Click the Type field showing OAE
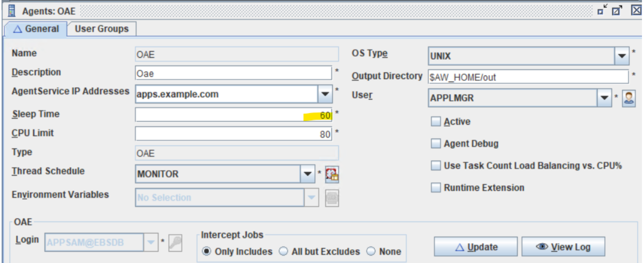 [x=237, y=153]
